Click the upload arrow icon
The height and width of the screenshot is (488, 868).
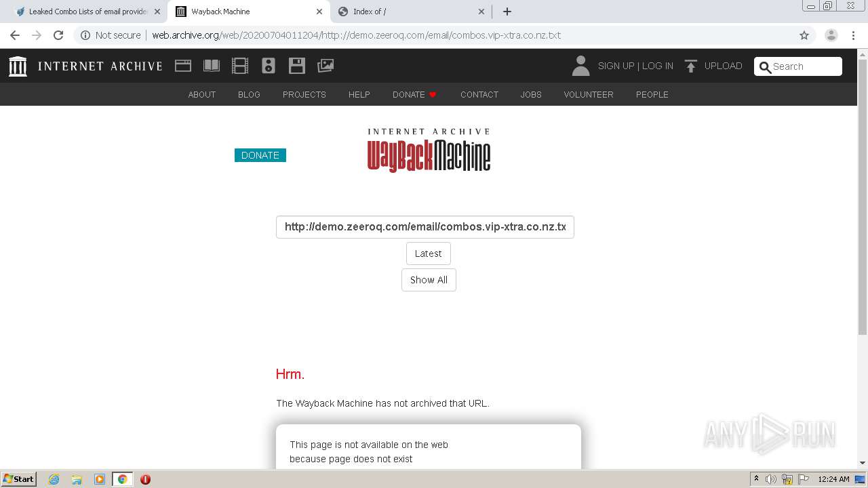691,66
